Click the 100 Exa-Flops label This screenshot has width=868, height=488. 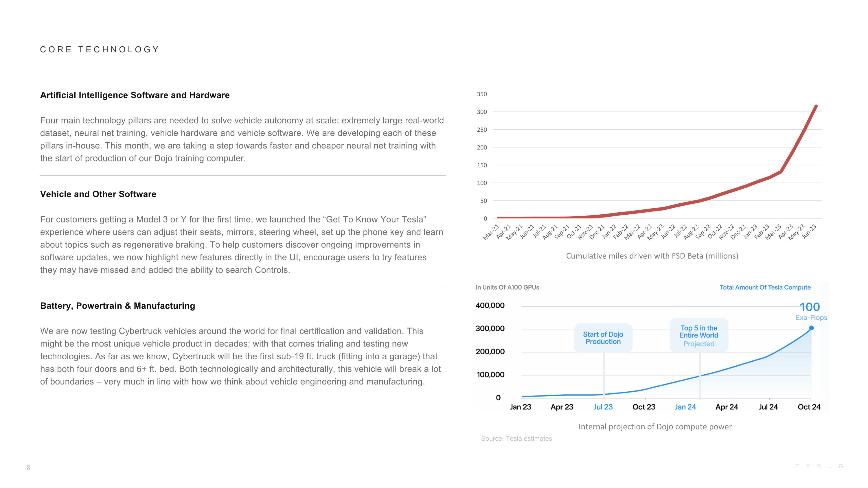click(x=811, y=311)
